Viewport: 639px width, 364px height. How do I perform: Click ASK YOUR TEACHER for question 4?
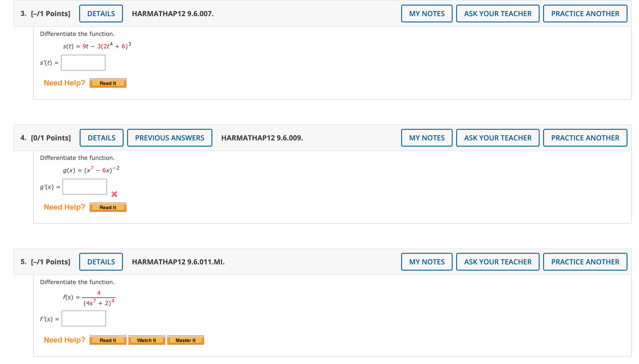pyautogui.click(x=497, y=138)
